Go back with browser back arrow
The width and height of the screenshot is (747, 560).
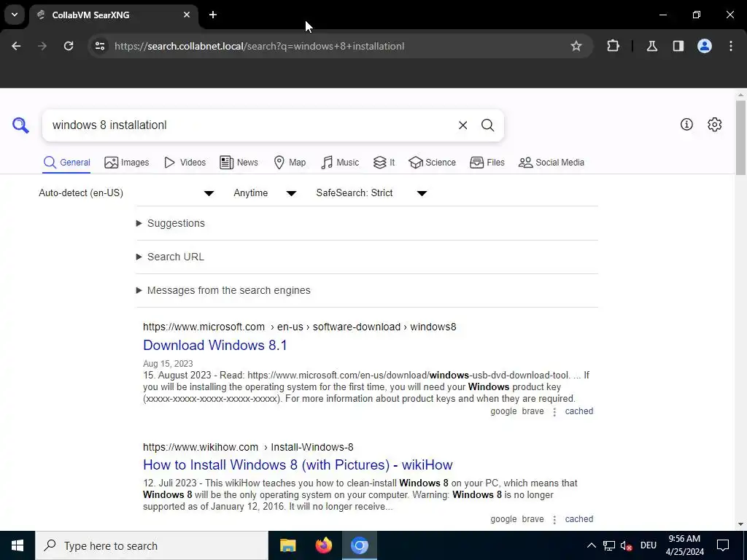[x=16, y=46]
